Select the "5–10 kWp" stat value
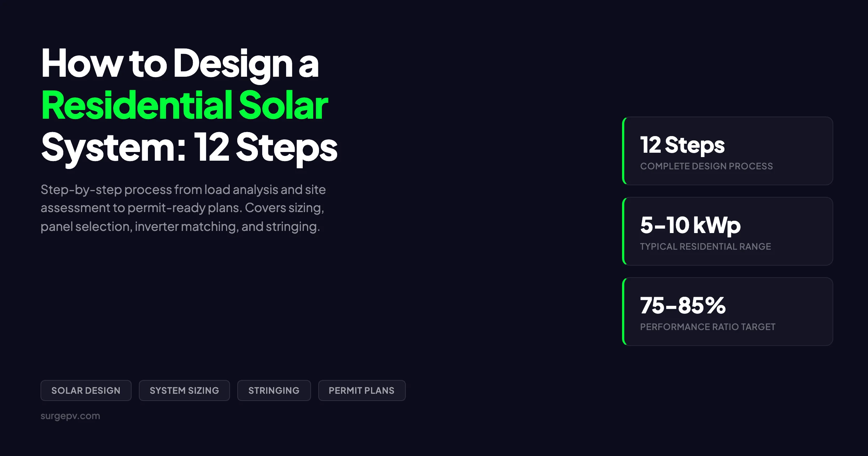 (x=690, y=225)
